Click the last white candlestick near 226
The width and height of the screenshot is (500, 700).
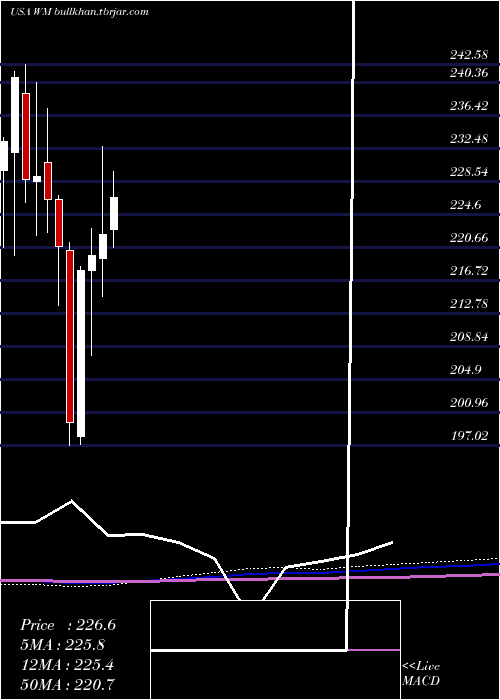pos(114,213)
